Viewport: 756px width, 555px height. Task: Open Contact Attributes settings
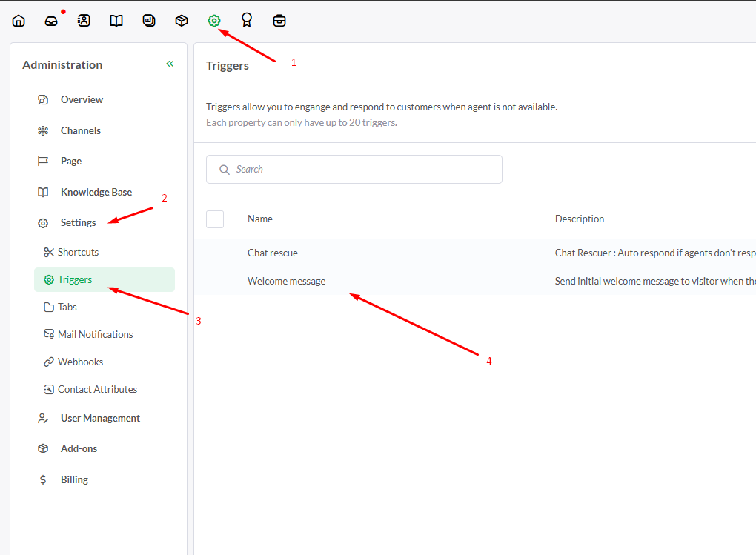click(97, 389)
